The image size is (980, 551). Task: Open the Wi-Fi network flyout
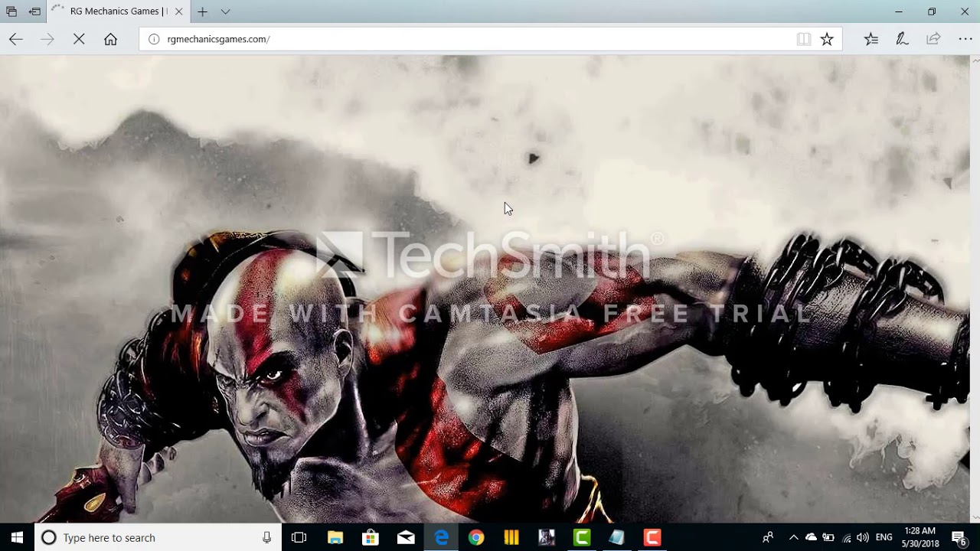tap(846, 537)
